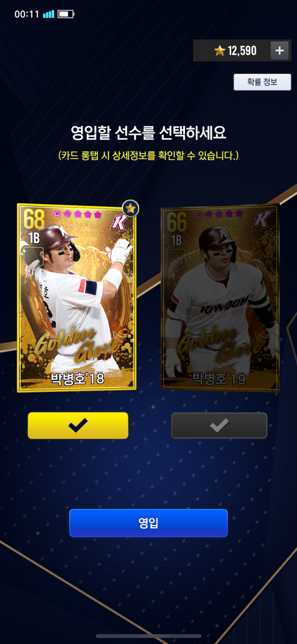
Task: Tap the 12,590 star balance
Action: pyautogui.click(x=242, y=51)
